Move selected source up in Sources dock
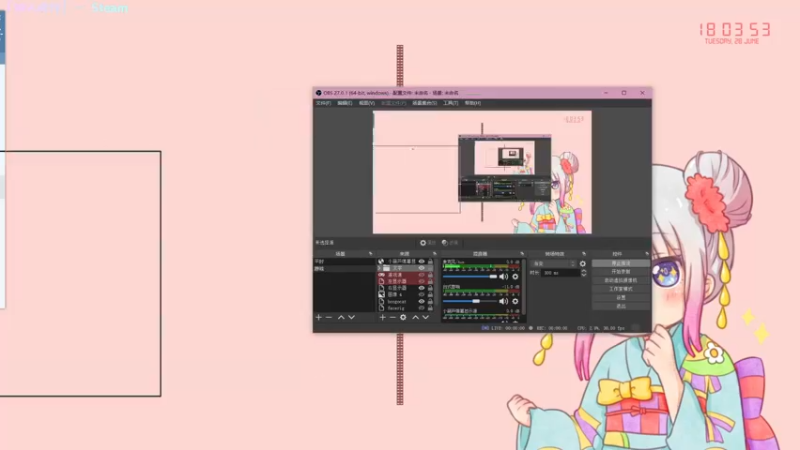The height and width of the screenshot is (450, 800). (x=415, y=317)
